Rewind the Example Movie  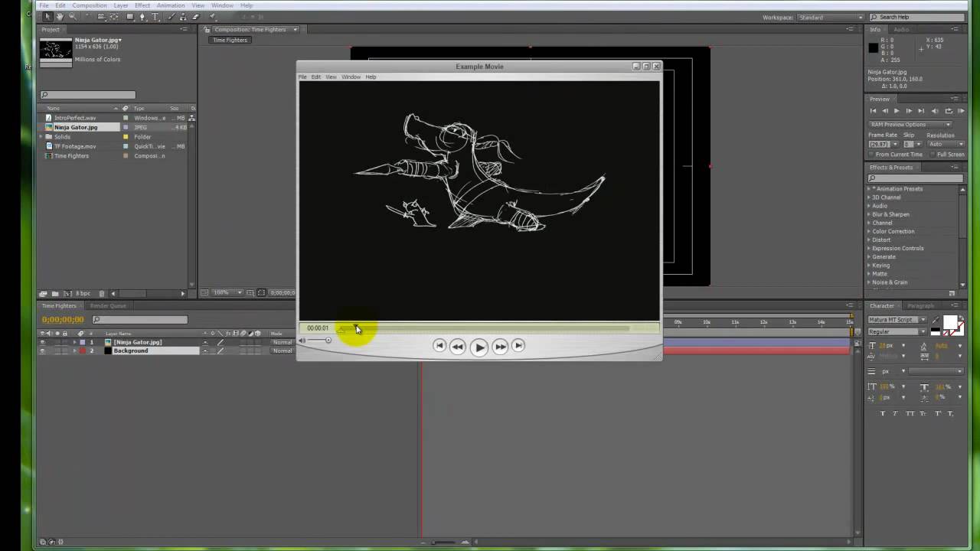point(457,347)
